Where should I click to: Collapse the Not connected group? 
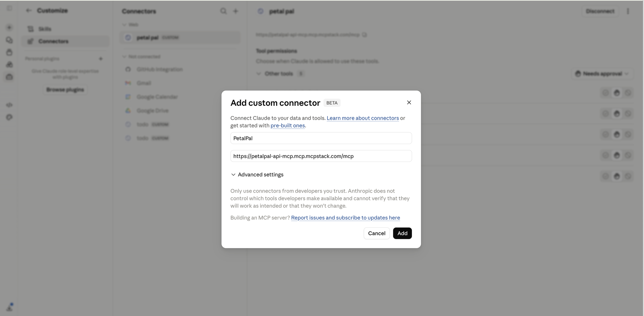141,56
